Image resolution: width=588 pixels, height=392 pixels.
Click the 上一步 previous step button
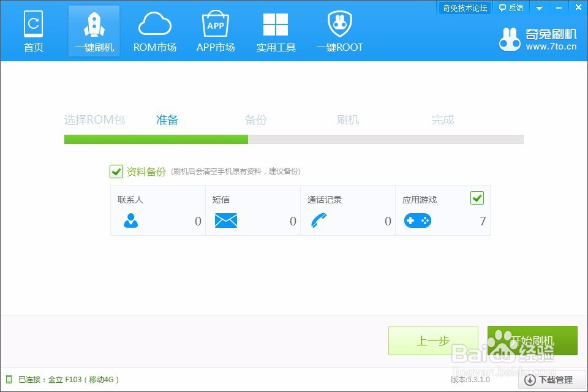click(x=433, y=341)
